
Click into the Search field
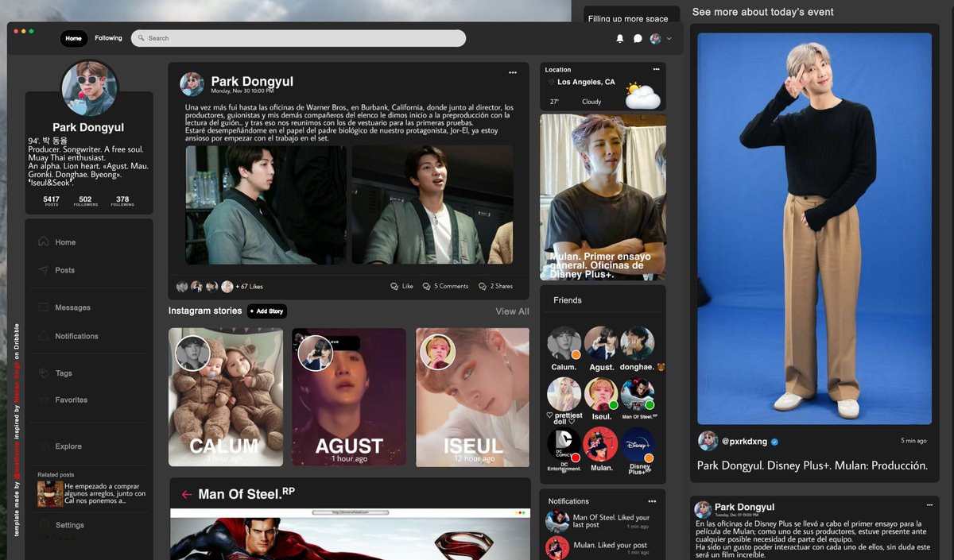[x=298, y=38]
